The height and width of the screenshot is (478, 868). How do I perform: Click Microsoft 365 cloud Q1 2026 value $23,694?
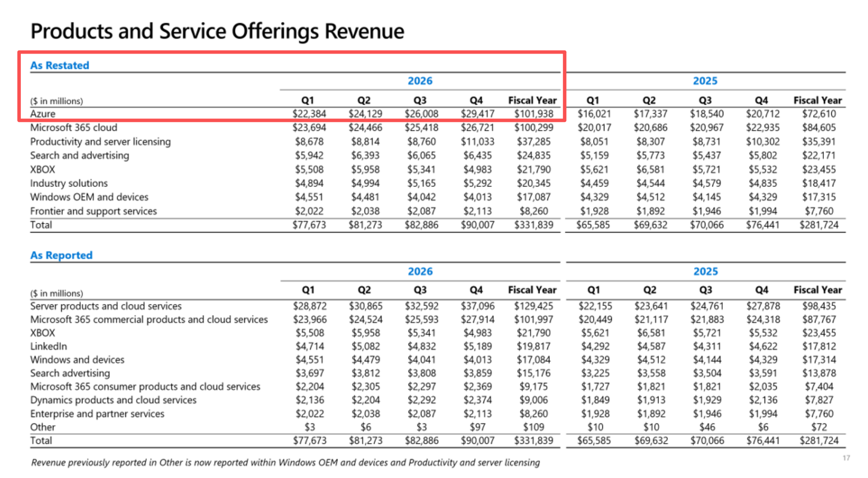point(309,127)
